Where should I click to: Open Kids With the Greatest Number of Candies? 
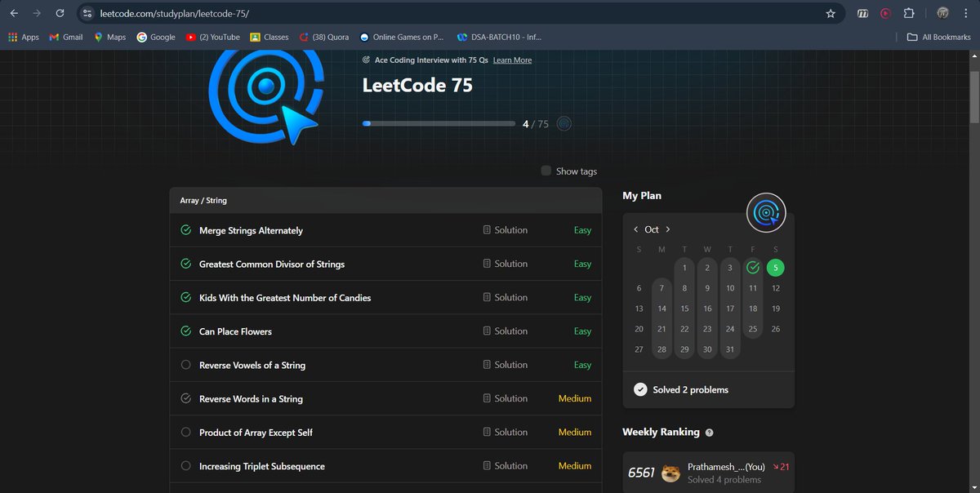coord(285,298)
